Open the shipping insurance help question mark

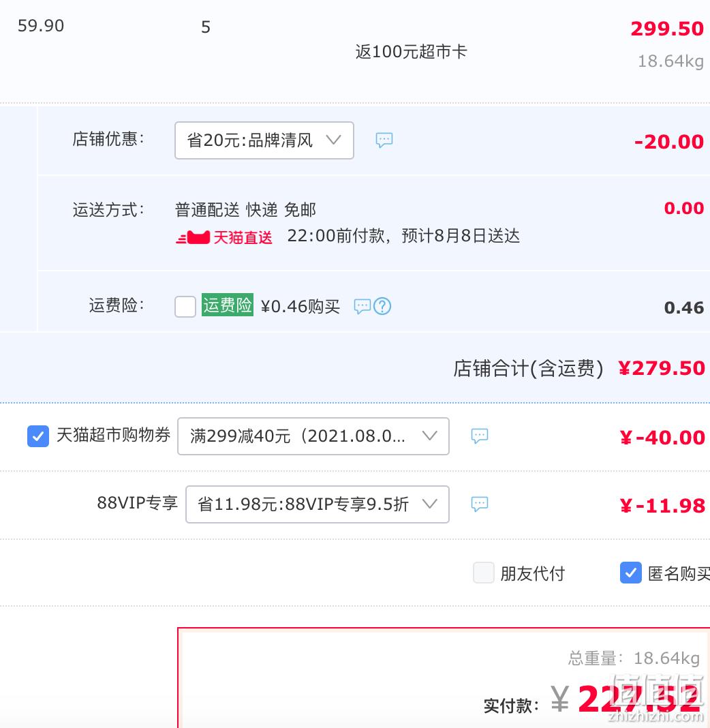tap(382, 307)
